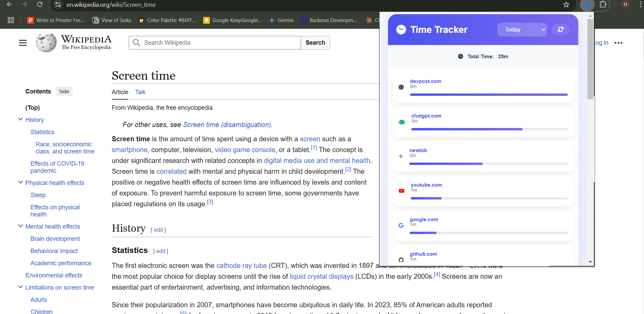The height and width of the screenshot is (314, 644).
Task: Click the browser forward arrow
Action: (24, 5)
